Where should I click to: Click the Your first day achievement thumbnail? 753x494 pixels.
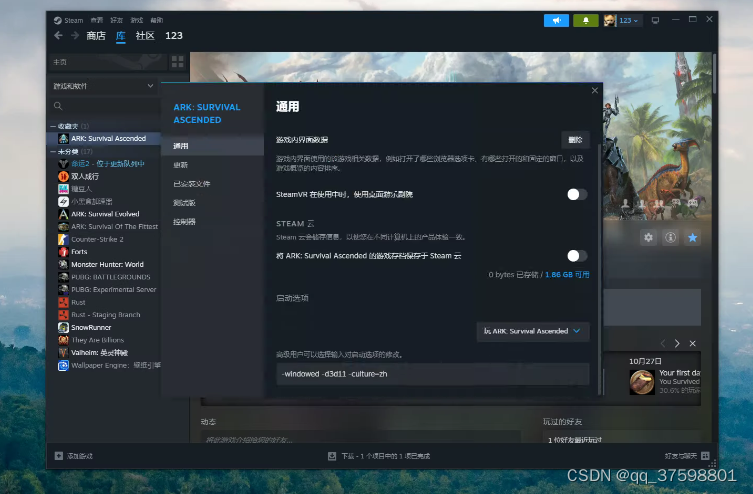[642, 382]
